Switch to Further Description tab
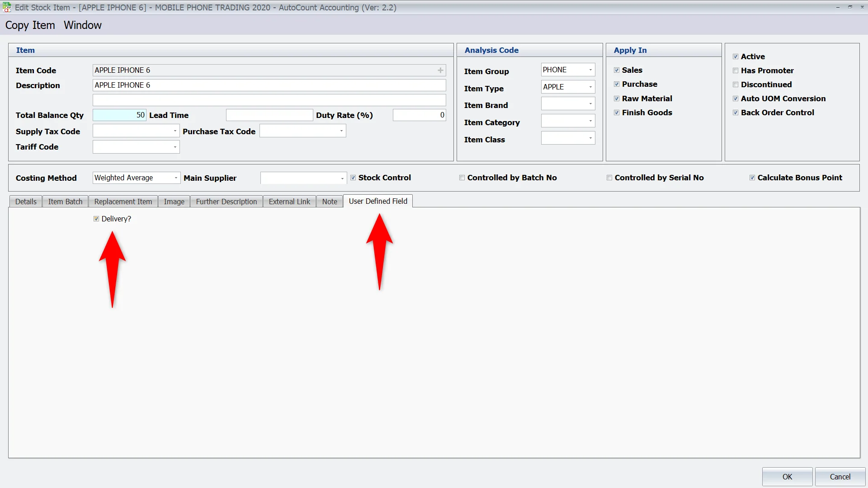 pos(226,202)
